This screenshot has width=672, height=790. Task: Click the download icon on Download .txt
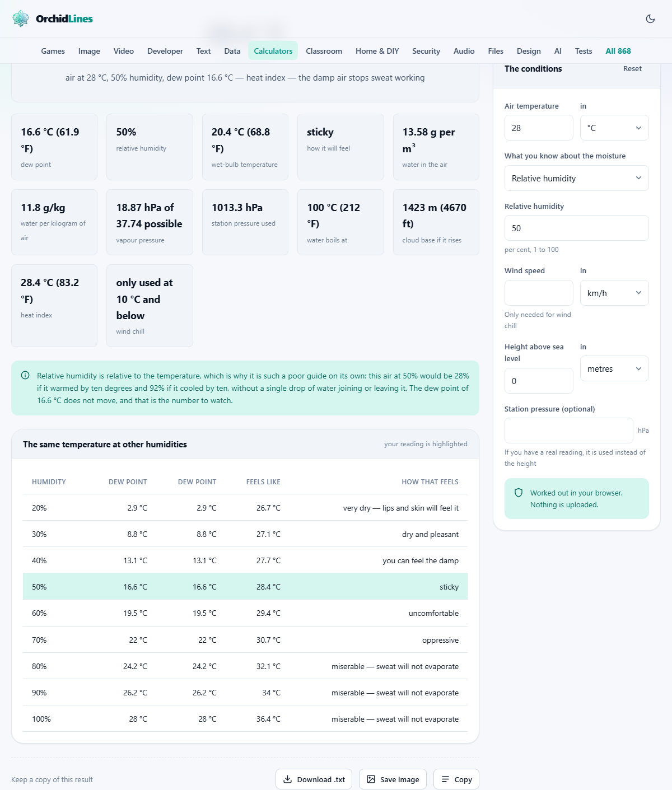[x=287, y=779]
